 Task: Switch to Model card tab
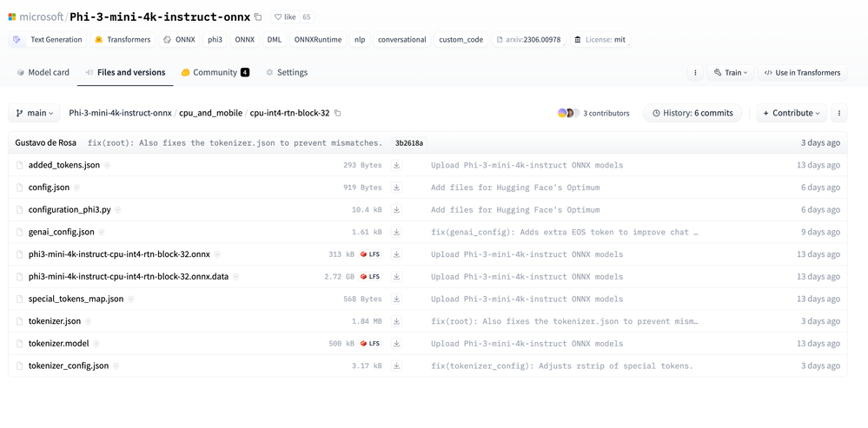(x=43, y=72)
